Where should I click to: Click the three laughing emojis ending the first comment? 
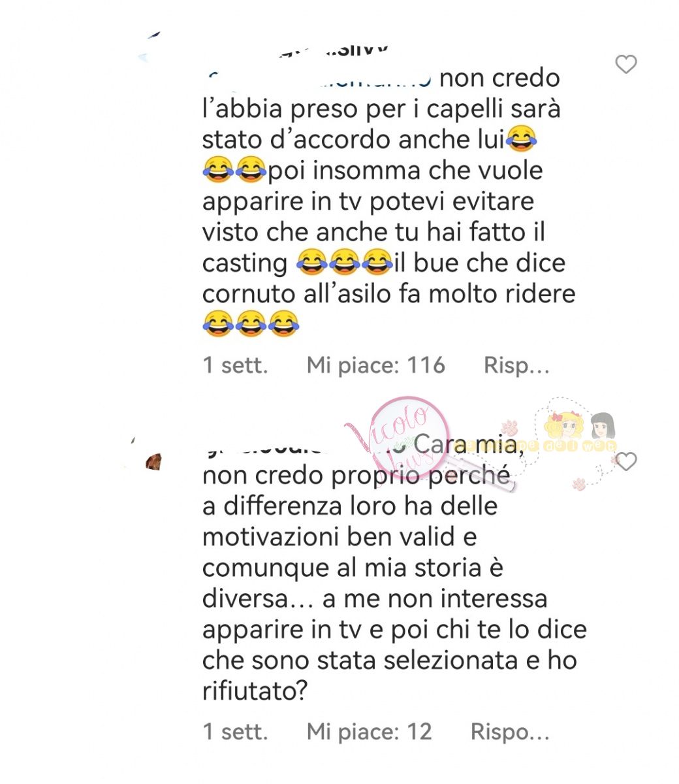251,323
